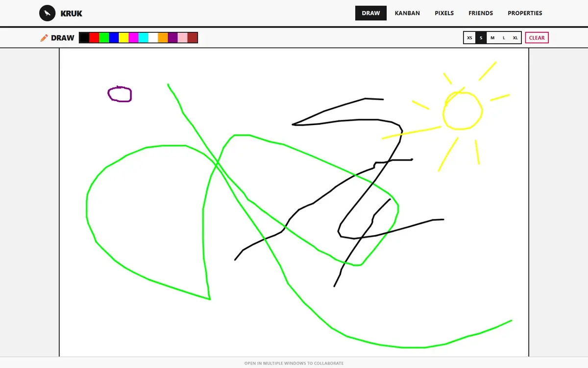The width and height of the screenshot is (588, 368).
Task: Click 'Open in multiple windows to collaborate' text
Action: point(294,364)
